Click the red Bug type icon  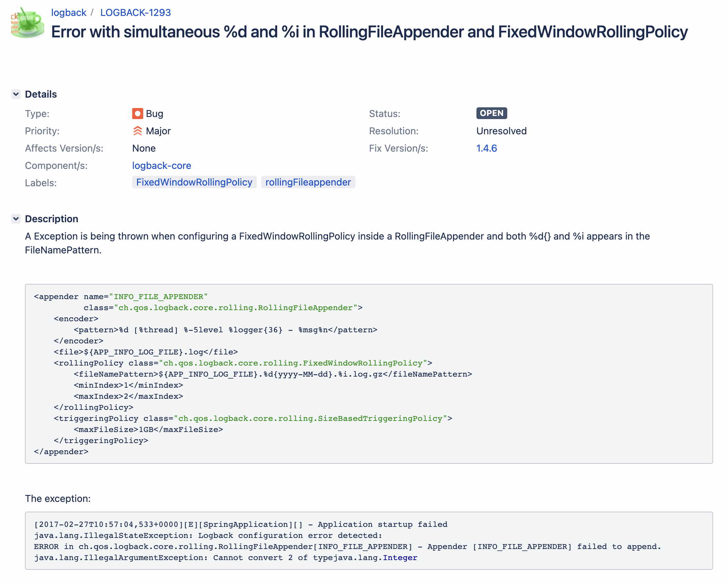pyautogui.click(x=137, y=114)
